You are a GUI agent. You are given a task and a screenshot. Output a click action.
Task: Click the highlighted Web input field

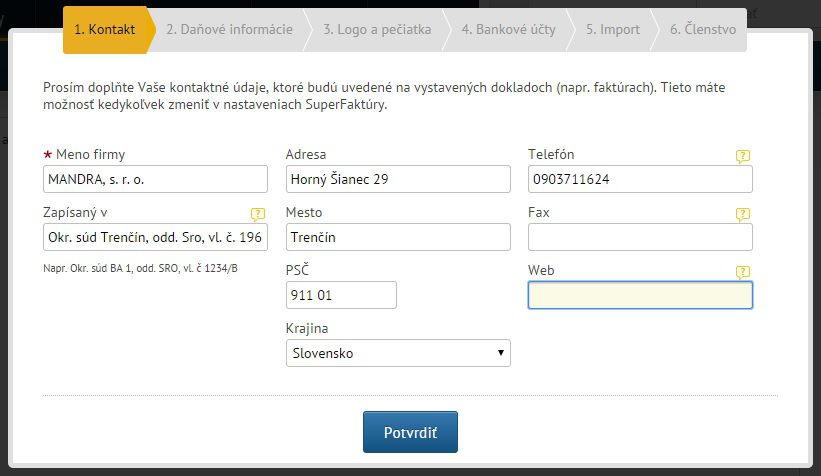[640, 295]
